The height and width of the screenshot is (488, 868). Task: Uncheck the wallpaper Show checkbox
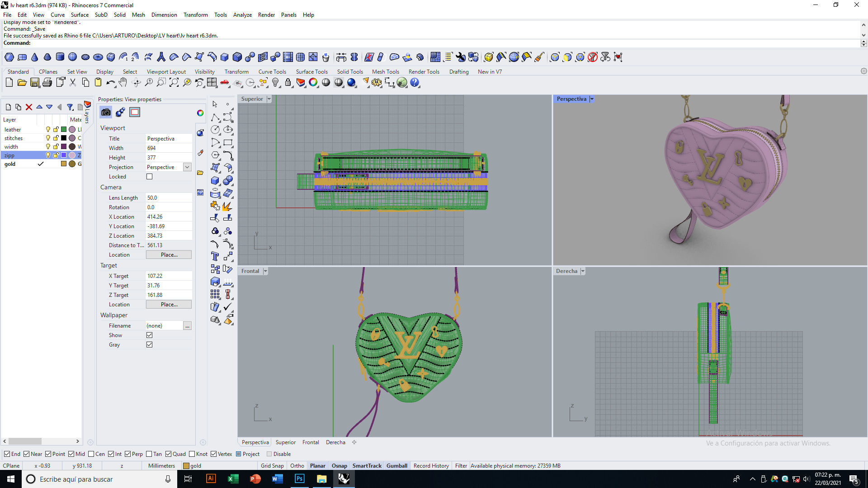pos(150,335)
